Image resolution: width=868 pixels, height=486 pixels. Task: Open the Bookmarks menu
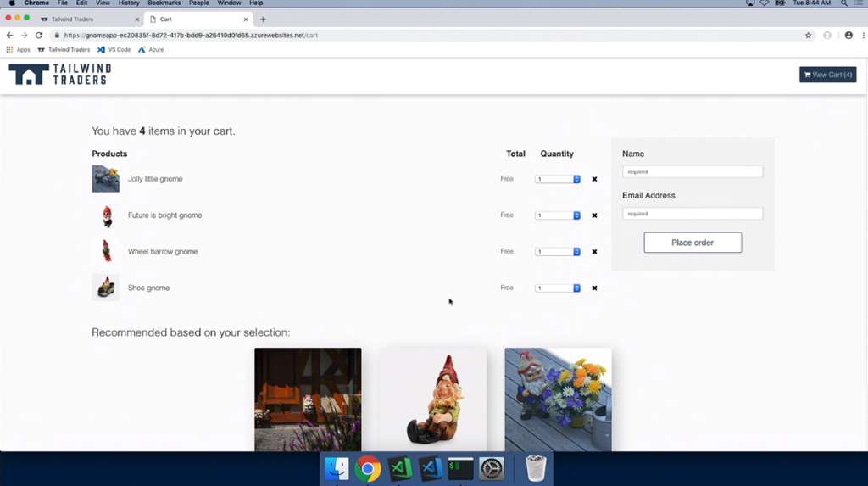[164, 3]
